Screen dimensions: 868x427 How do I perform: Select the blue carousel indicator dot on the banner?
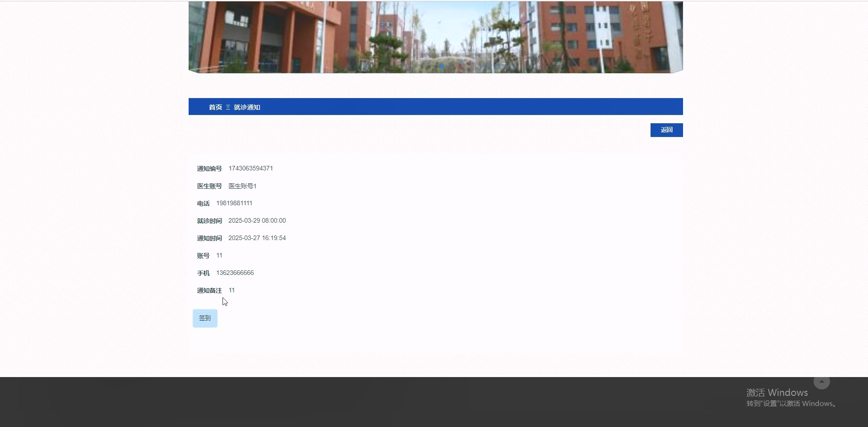[442, 66]
